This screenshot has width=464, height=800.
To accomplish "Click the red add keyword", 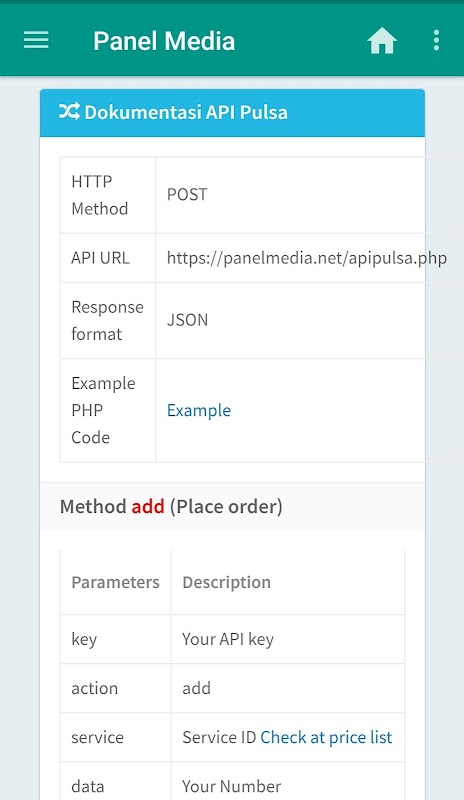I will point(148,507).
